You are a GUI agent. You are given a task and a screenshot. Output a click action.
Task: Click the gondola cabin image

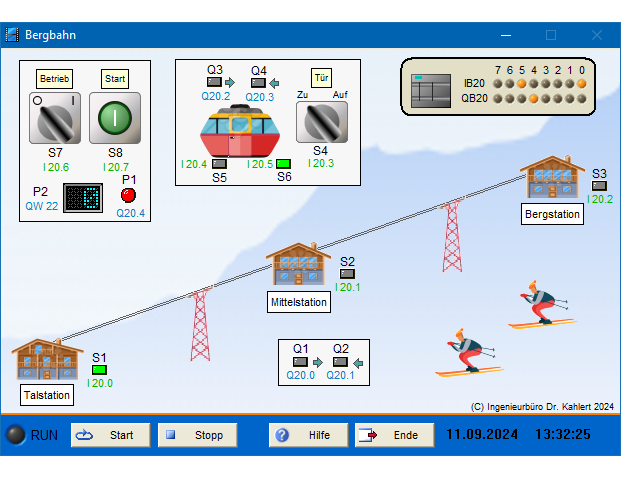coord(240,131)
